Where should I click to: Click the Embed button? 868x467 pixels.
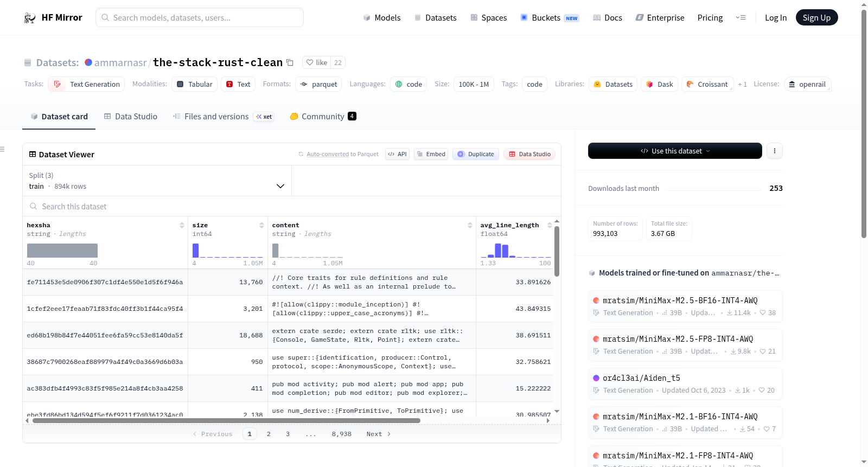pos(431,154)
